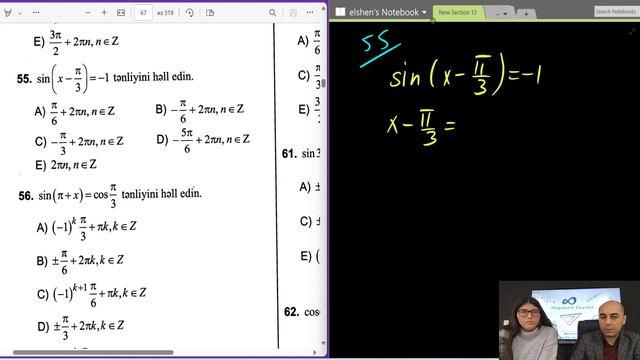This screenshot has width=640, height=360.
Task: Click the webcam video thumbnail
Action: 569,320
